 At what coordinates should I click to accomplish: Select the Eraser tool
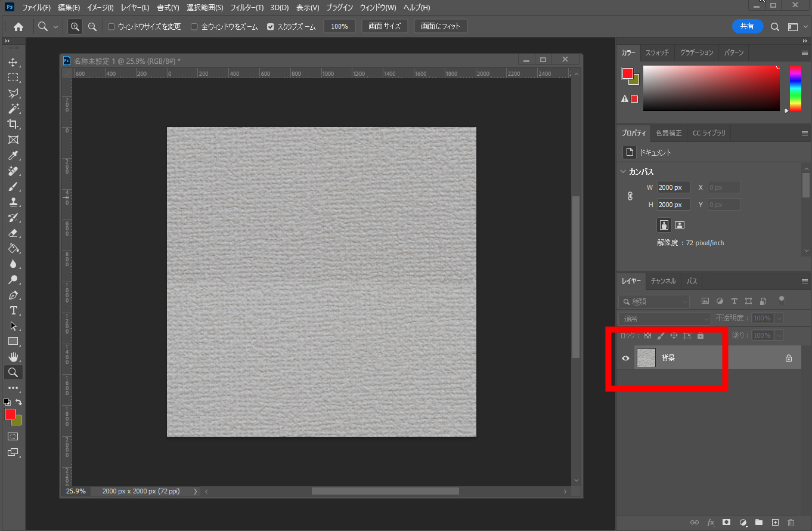click(x=13, y=233)
